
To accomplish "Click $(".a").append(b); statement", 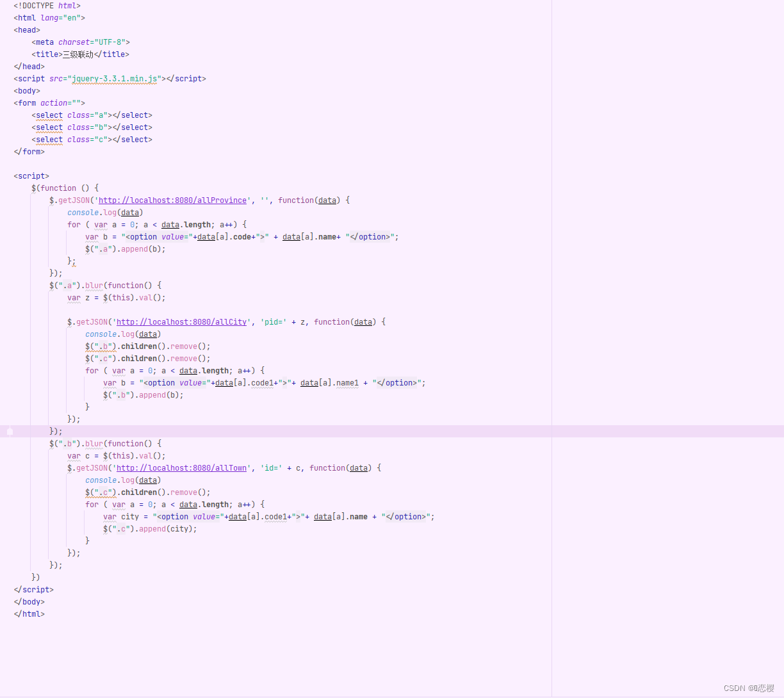I will pyautogui.click(x=126, y=249).
